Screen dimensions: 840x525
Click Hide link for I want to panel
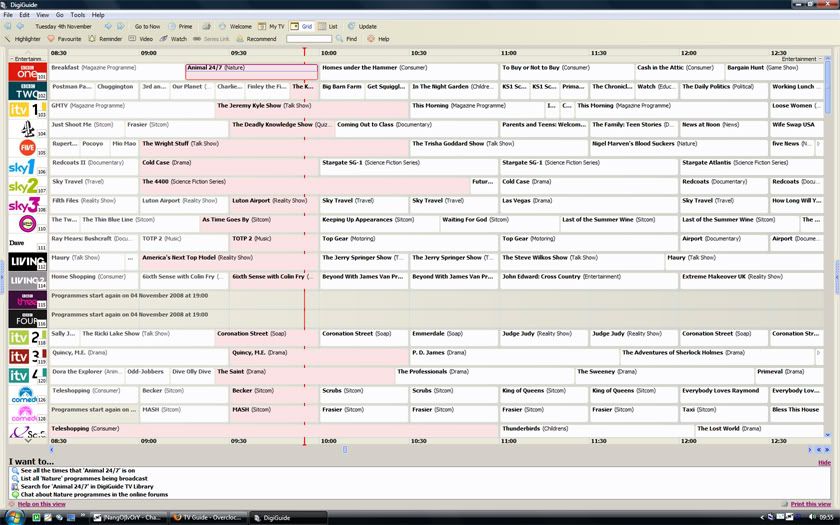pos(824,462)
